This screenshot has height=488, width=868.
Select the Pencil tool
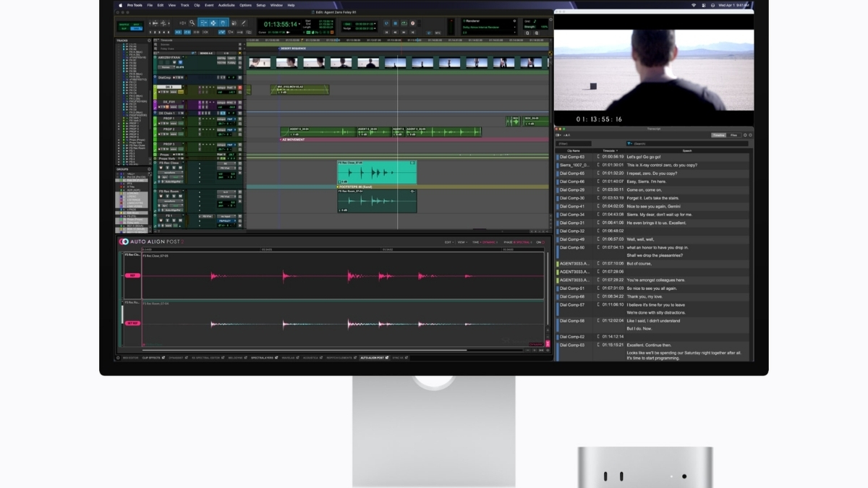pos(244,22)
